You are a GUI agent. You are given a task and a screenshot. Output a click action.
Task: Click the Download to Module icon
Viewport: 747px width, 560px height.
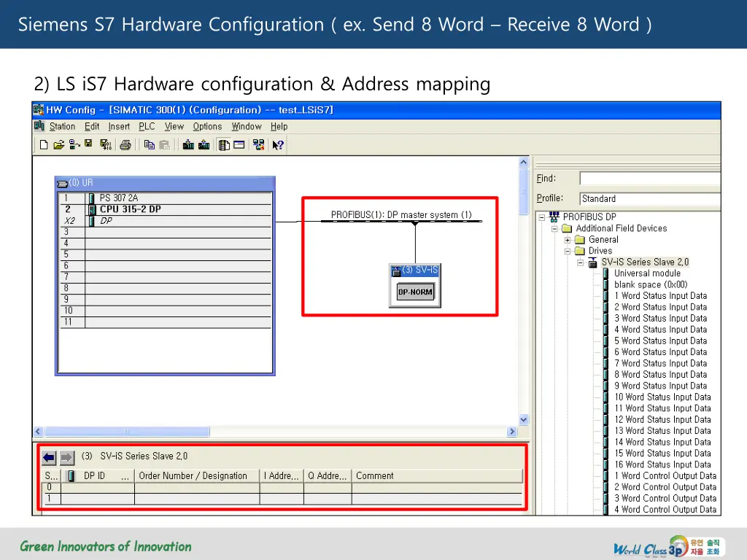pyautogui.click(x=188, y=145)
